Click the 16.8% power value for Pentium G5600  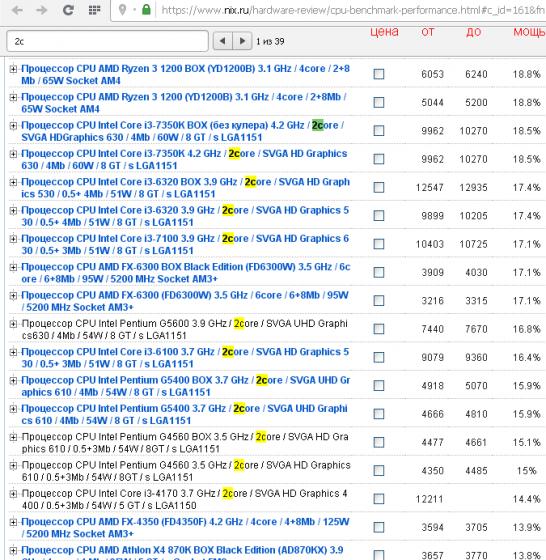coord(526,329)
